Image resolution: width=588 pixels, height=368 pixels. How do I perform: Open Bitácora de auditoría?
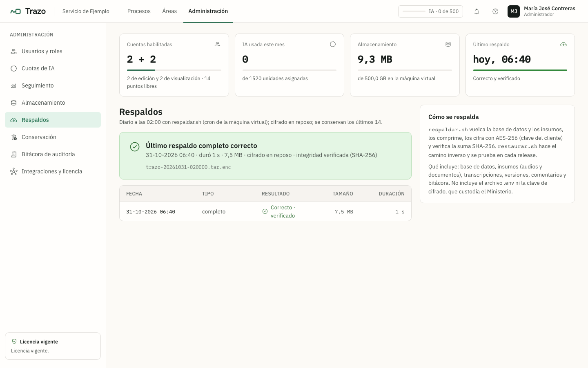click(53, 154)
